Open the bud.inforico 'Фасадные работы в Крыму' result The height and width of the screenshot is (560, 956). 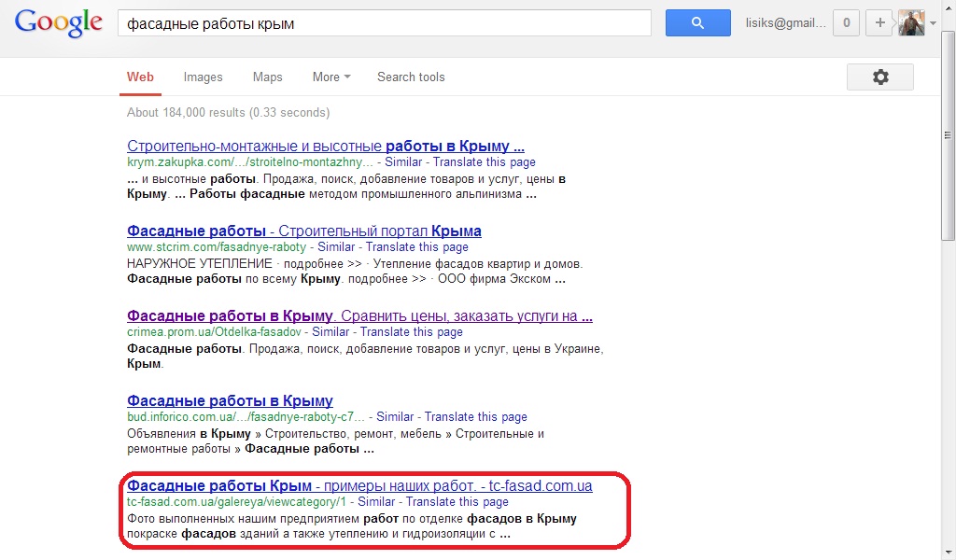(x=230, y=400)
